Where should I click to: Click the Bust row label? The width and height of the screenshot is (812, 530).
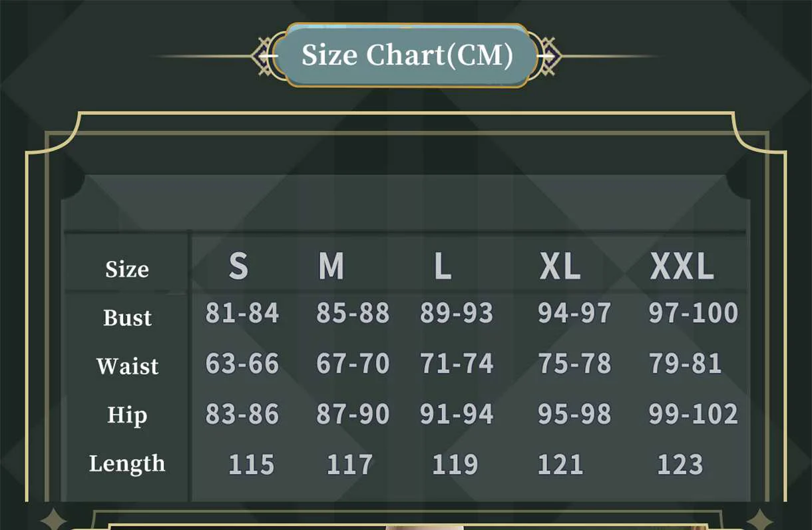click(x=127, y=318)
